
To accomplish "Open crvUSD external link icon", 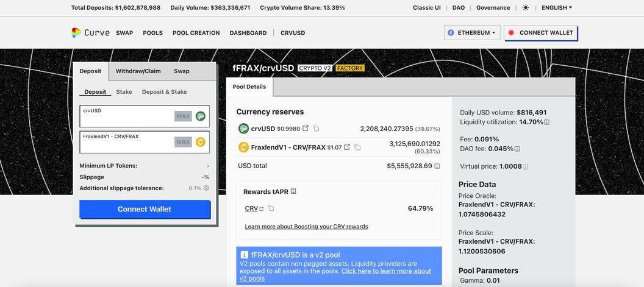I will pyautogui.click(x=305, y=128).
